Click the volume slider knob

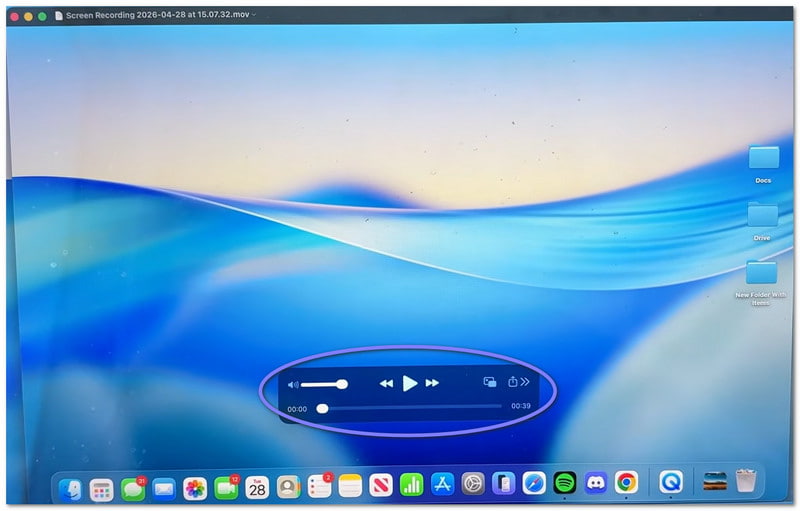point(342,384)
